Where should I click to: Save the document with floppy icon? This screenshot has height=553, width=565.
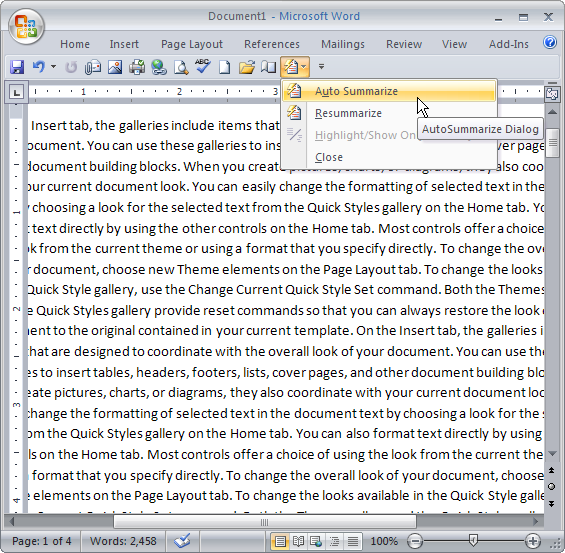17,67
